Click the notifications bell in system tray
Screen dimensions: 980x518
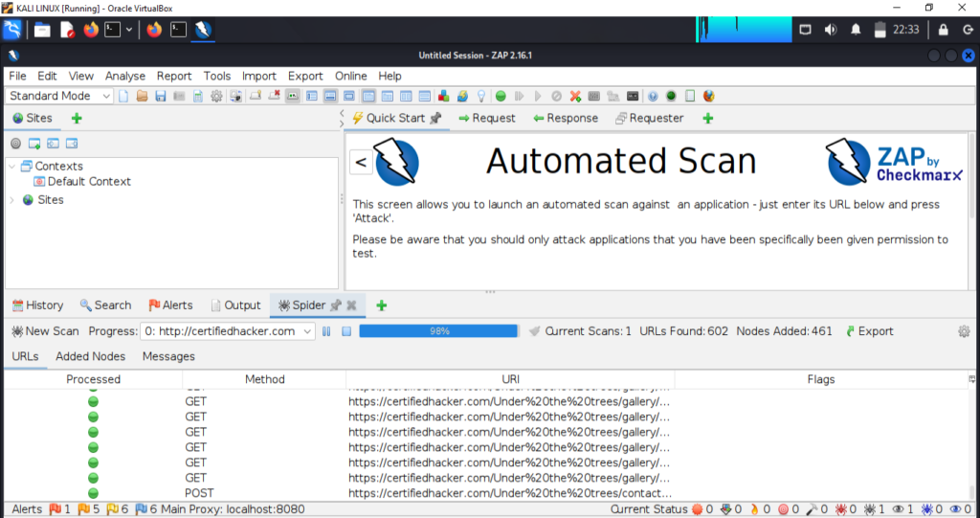pos(856,30)
